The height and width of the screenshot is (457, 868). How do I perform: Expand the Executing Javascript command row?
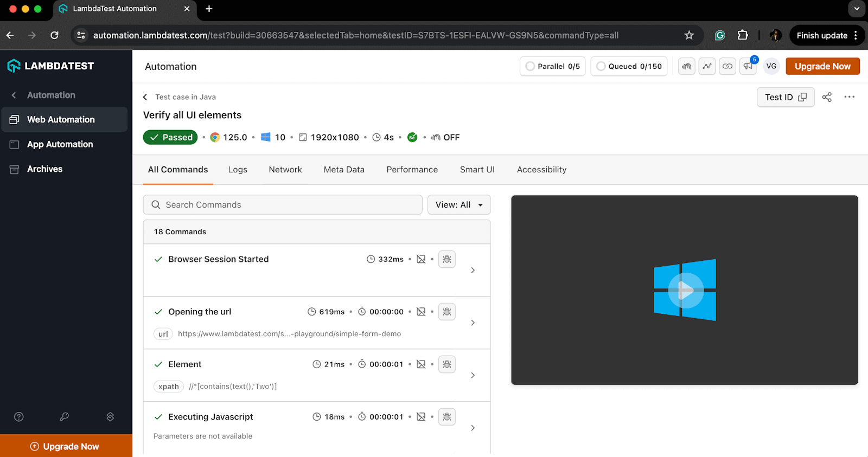pyautogui.click(x=473, y=428)
